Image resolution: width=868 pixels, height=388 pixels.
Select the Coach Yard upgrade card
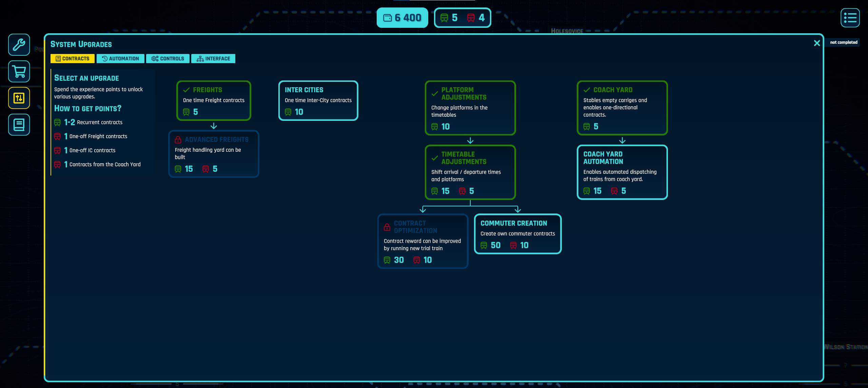(622, 108)
